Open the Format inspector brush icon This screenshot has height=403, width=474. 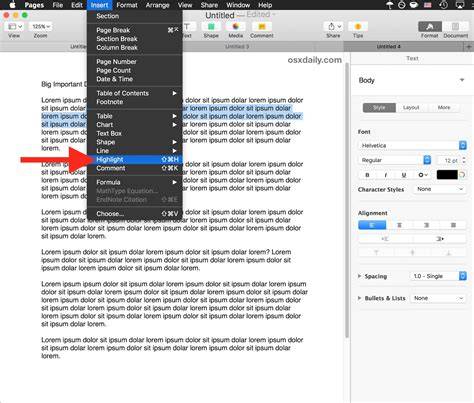click(430, 26)
